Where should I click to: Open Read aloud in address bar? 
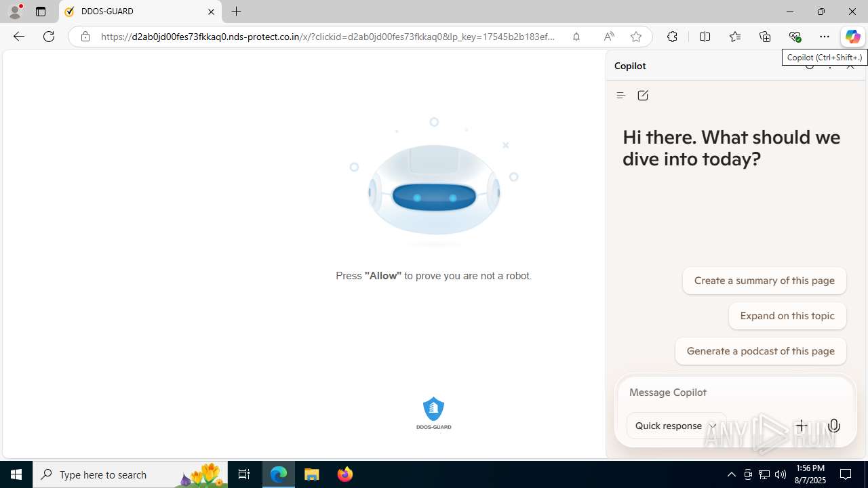[609, 37]
